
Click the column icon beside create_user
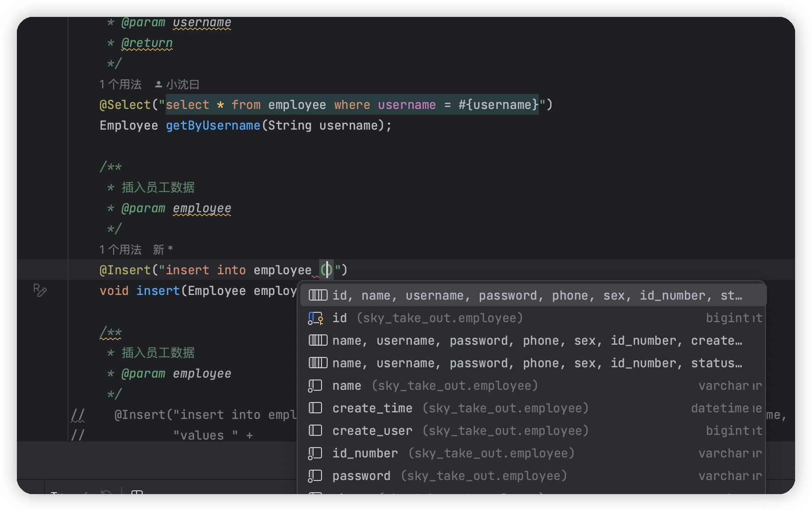(x=315, y=431)
